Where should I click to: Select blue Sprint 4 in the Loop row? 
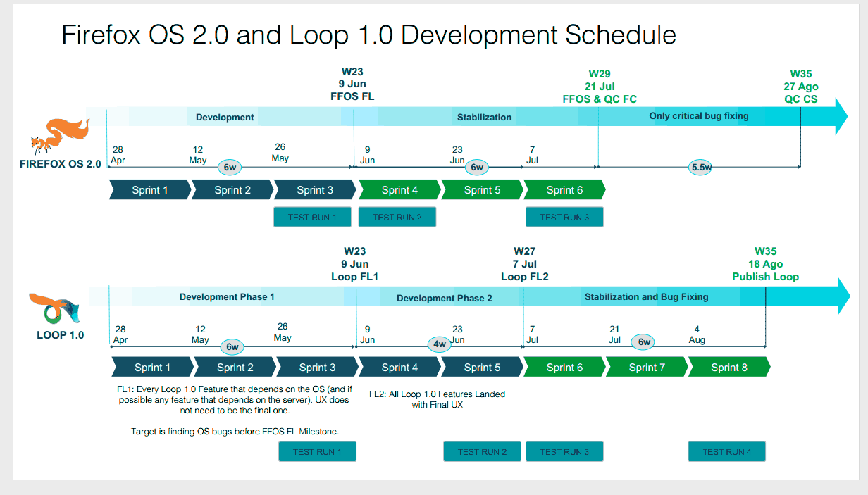click(x=399, y=368)
